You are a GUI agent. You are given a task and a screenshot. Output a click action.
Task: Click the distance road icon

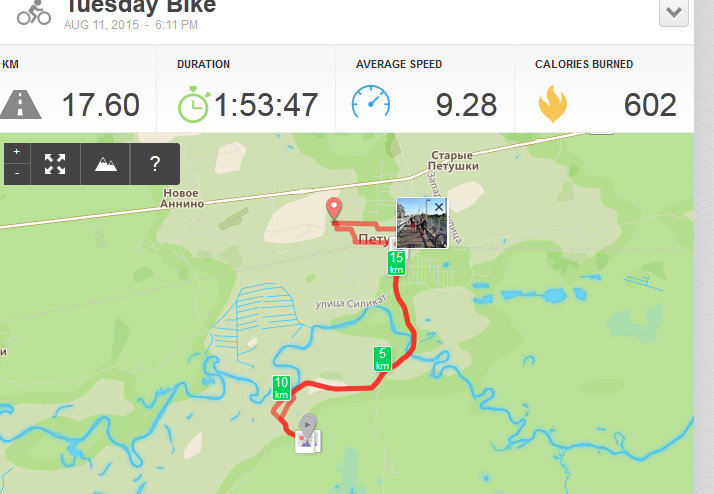pyautogui.click(x=21, y=105)
